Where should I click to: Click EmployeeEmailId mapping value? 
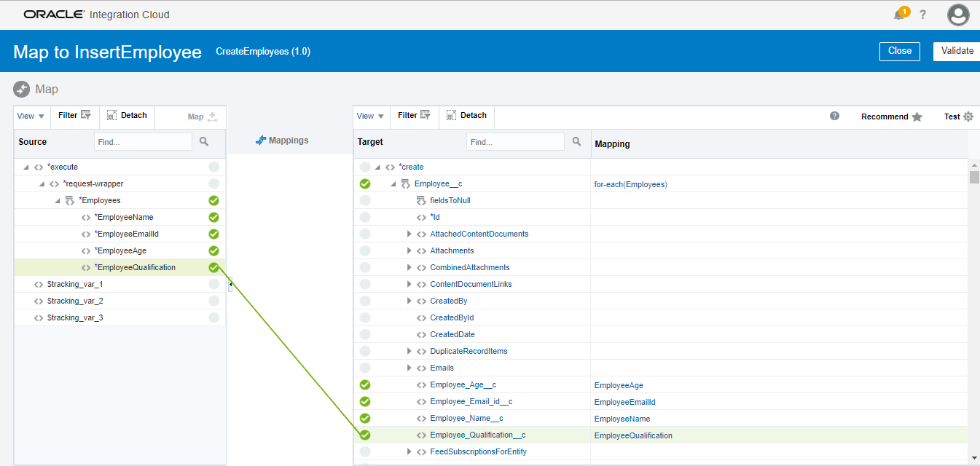(625, 402)
